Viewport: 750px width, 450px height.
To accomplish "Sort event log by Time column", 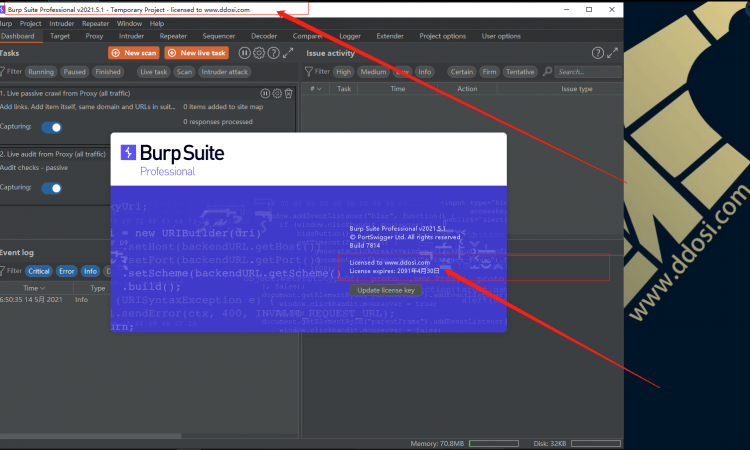I will 34,288.
